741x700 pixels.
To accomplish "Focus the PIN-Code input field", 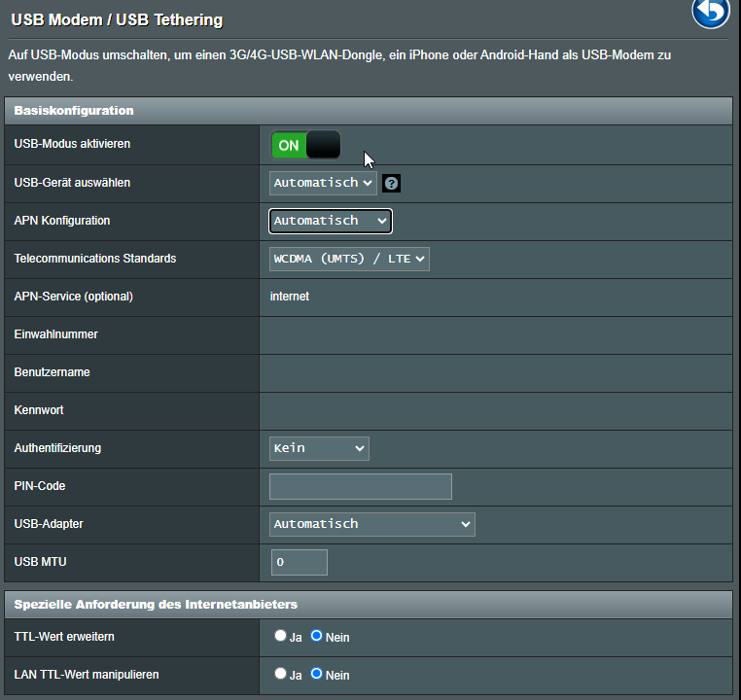I will pos(361,486).
